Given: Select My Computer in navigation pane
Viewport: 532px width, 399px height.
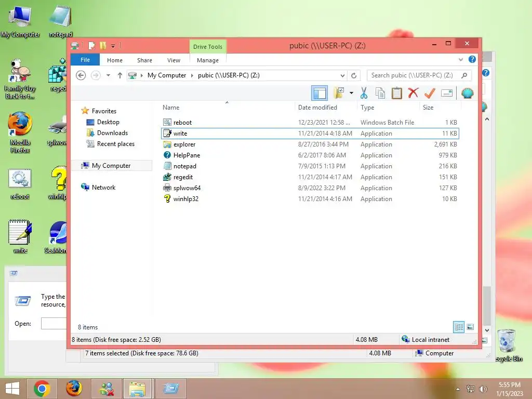Looking at the screenshot, I should coord(111,165).
